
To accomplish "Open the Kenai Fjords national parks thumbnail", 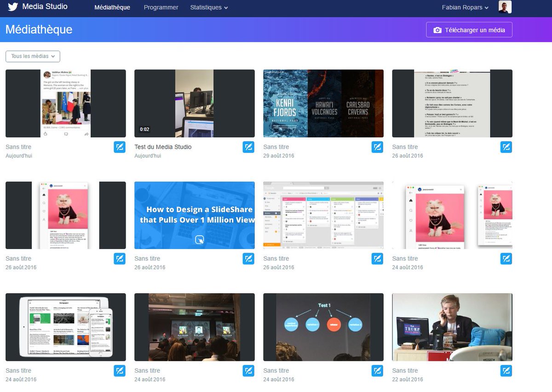I will (x=323, y=103).
